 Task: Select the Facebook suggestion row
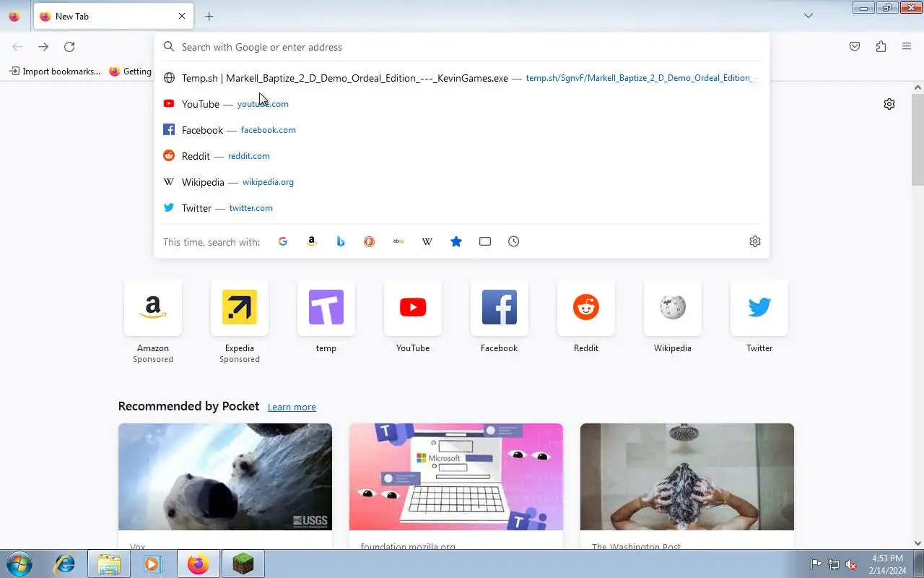(462, 130)
